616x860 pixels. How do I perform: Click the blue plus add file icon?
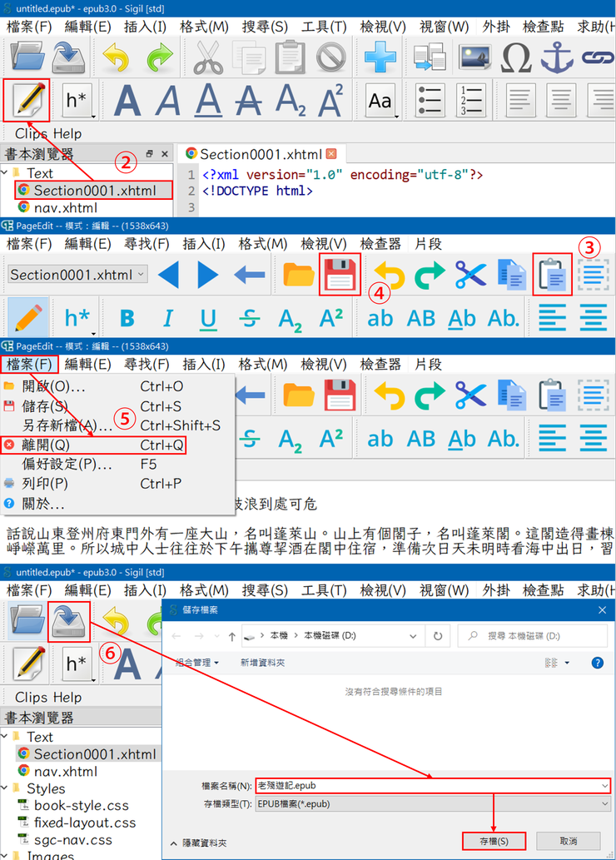380,57
